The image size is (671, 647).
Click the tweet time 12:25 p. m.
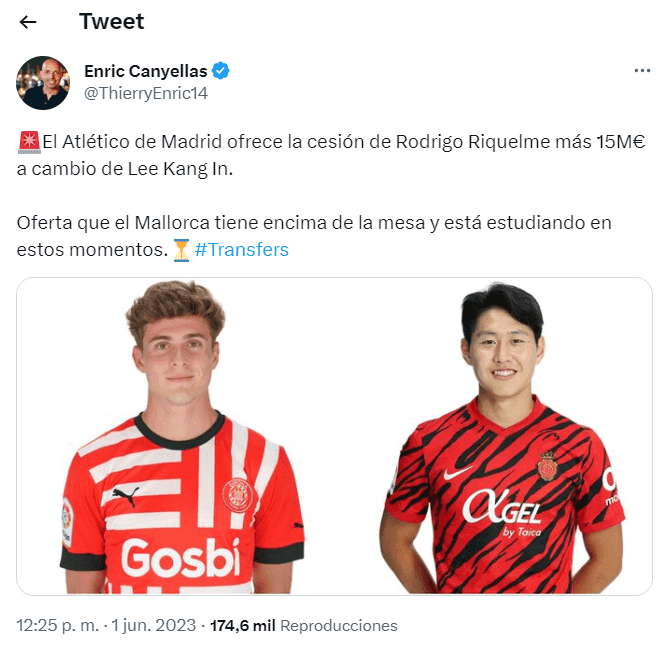coord(58,625)
